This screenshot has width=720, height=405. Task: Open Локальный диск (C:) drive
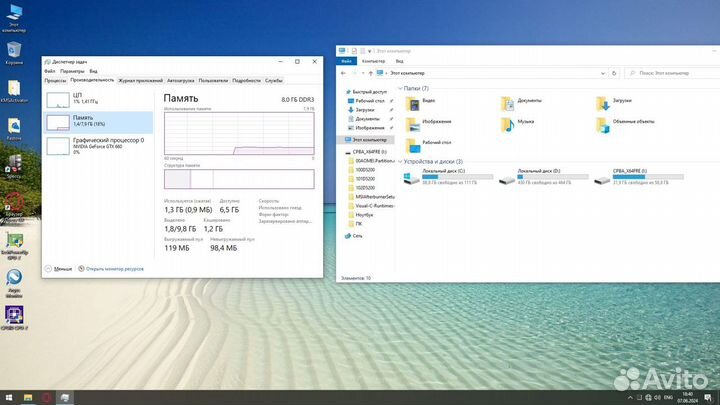click(412, 178)
